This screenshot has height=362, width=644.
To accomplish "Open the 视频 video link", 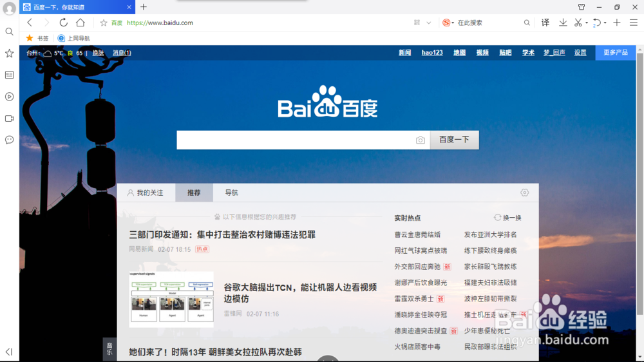I will tap(482, 53).
